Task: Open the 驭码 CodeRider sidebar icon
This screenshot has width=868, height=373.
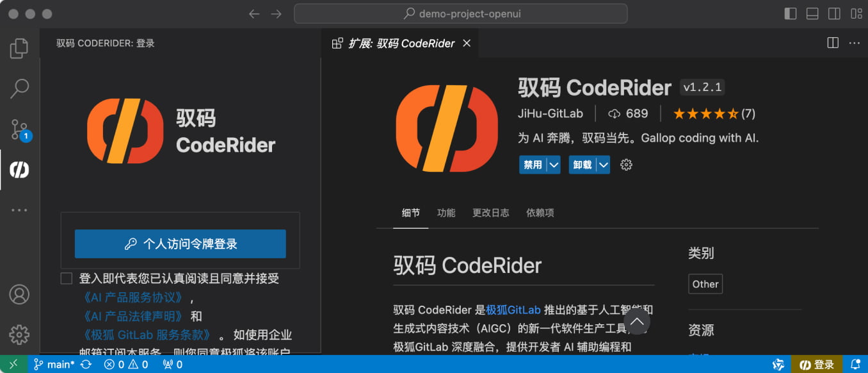Action: tap(19, 170)
